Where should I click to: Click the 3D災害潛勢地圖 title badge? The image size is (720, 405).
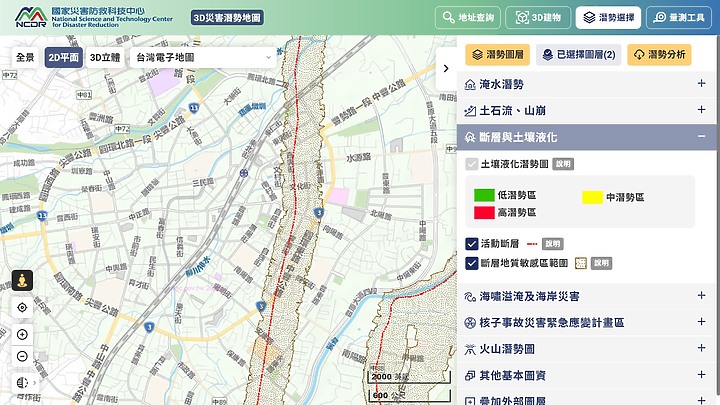click(x=227, y=18)
